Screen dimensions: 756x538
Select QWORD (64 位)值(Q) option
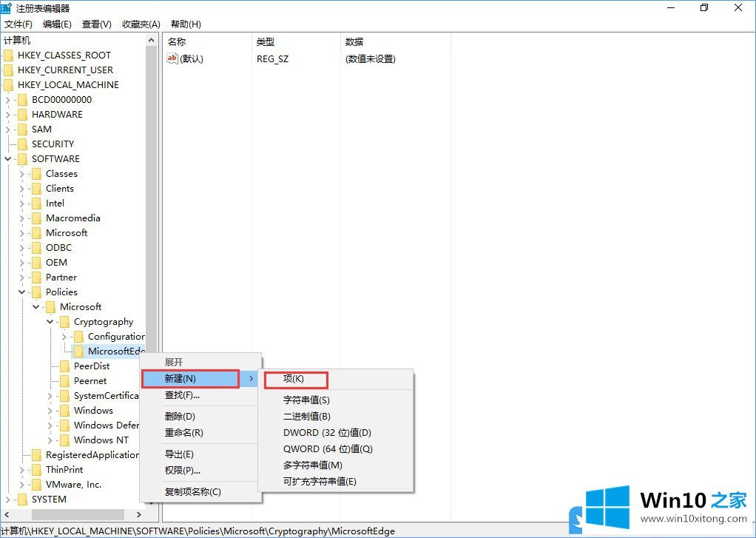[336, 449]
